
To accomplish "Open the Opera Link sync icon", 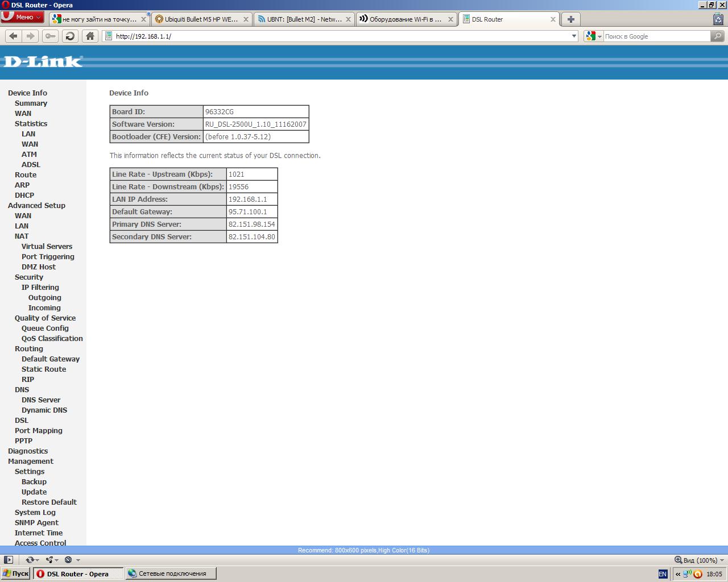I will 30,560.
